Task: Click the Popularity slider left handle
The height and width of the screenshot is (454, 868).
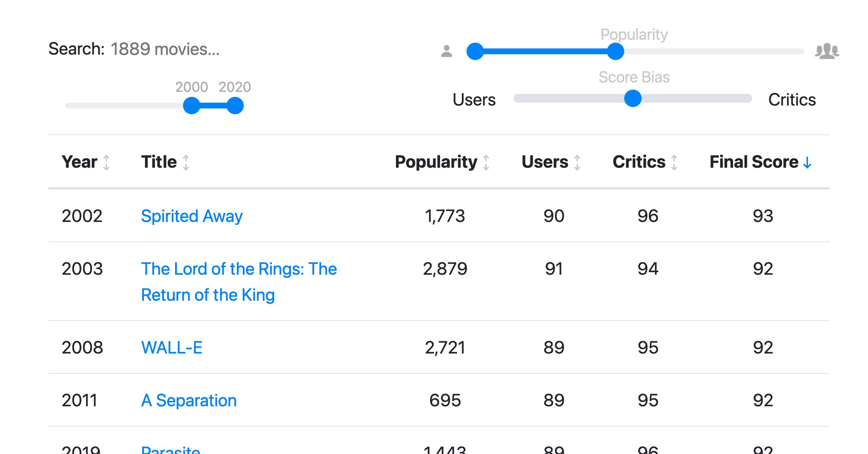Action: click(x=475, y=51)
